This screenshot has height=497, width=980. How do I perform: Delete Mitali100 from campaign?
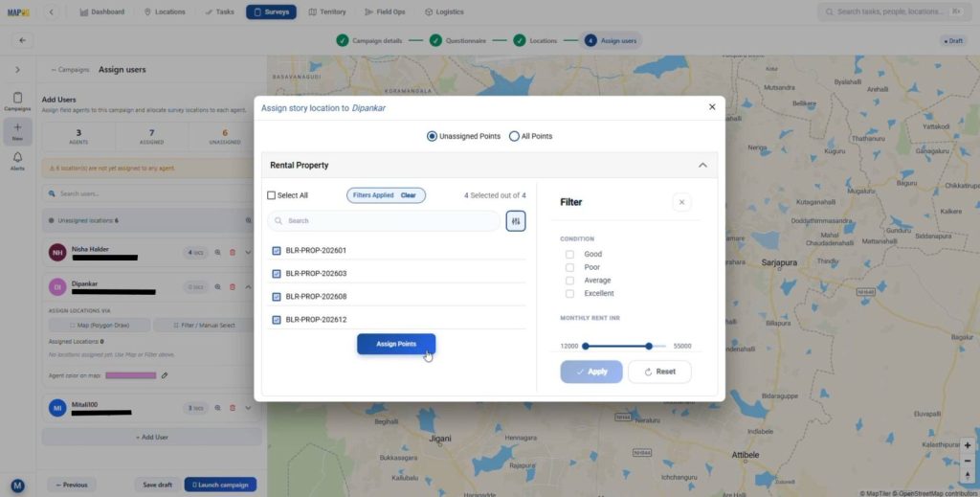[x=233, y=408]
